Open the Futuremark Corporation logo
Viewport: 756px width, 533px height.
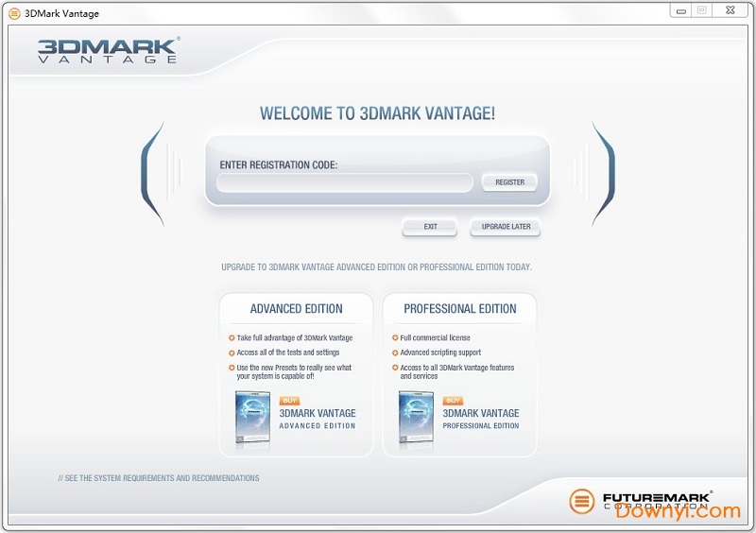click(x=640, y=500)
